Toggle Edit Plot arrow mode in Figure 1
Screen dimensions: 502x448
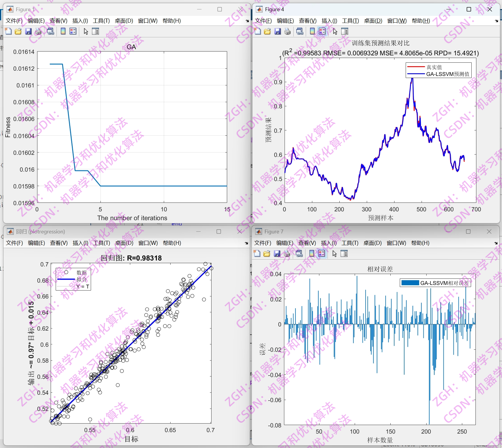tap(85, 31)
